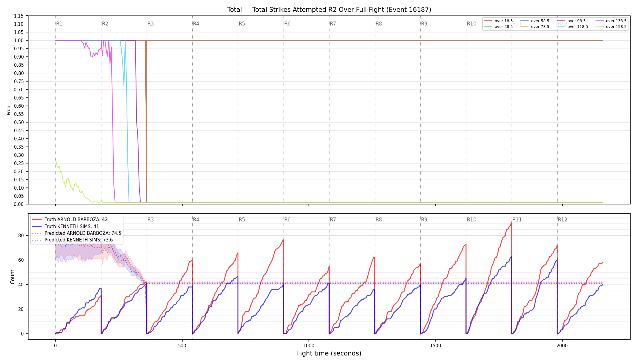Click 'Truth ARNOLD BARBOZA: 42' legend entry
This screenshot has height=364, width=637.
pyautogui.click(x=70, y=220)
